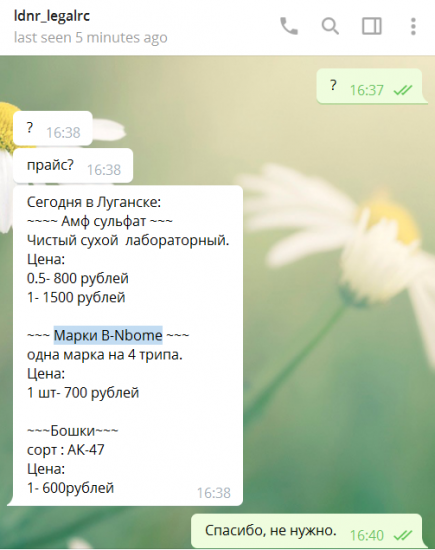Screen dimensions: 435x550
Task: Click the 'сорт : АК-47' line
Action: [66, 450]
